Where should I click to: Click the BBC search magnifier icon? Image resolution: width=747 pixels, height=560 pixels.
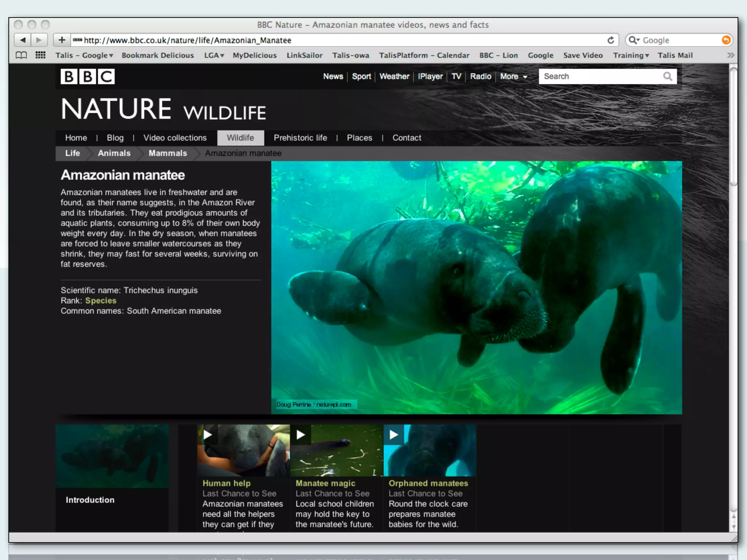667,77
